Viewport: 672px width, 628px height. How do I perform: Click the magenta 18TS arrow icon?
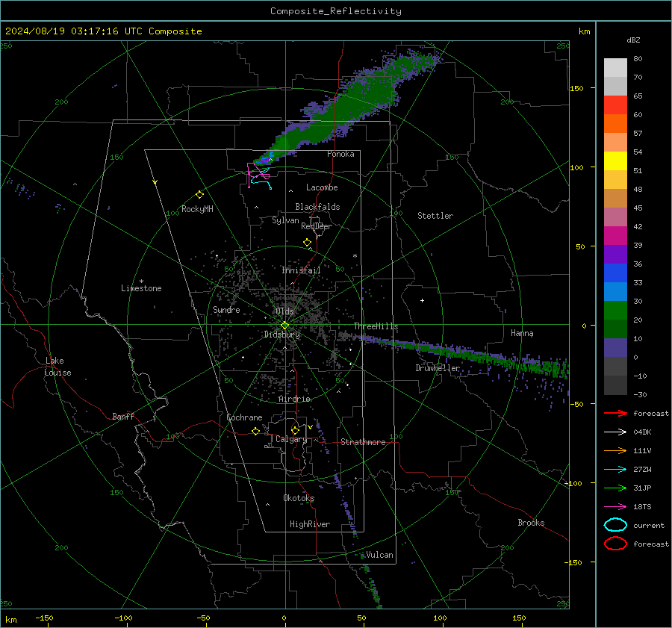pyautogui.click(x=615, y=507)
